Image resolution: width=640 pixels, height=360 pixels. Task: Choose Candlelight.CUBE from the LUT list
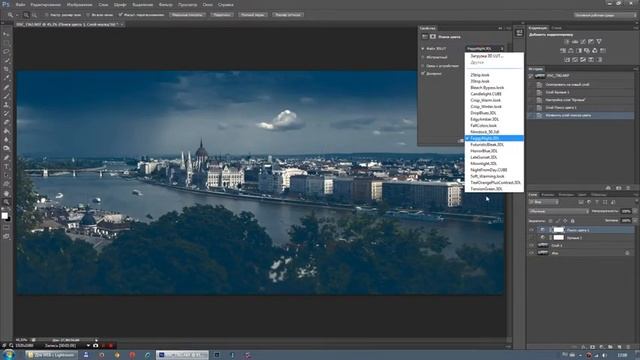click(486, 94)
